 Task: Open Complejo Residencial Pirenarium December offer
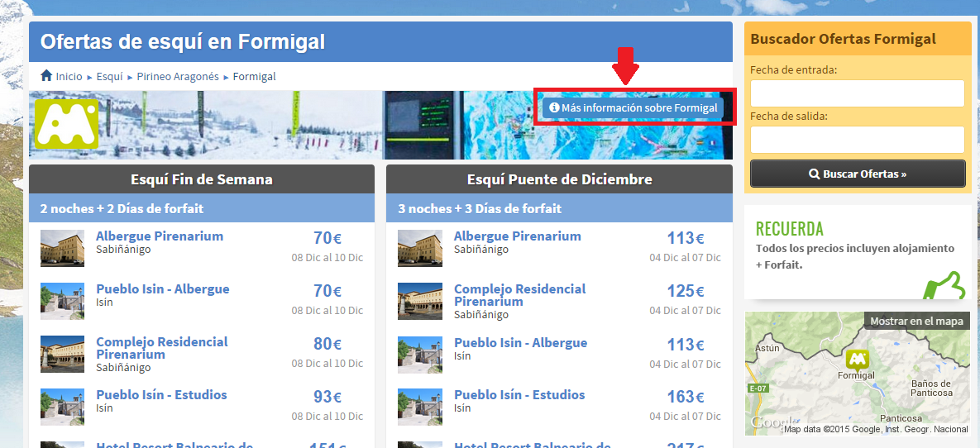pos(520,295)
